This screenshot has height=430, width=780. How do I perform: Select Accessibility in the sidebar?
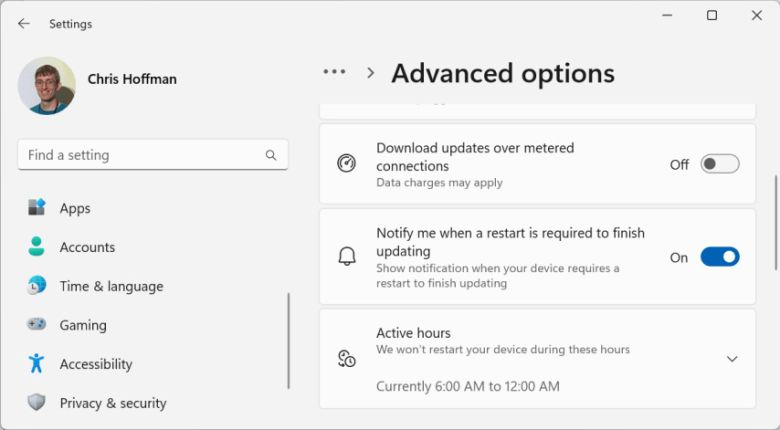96,364
